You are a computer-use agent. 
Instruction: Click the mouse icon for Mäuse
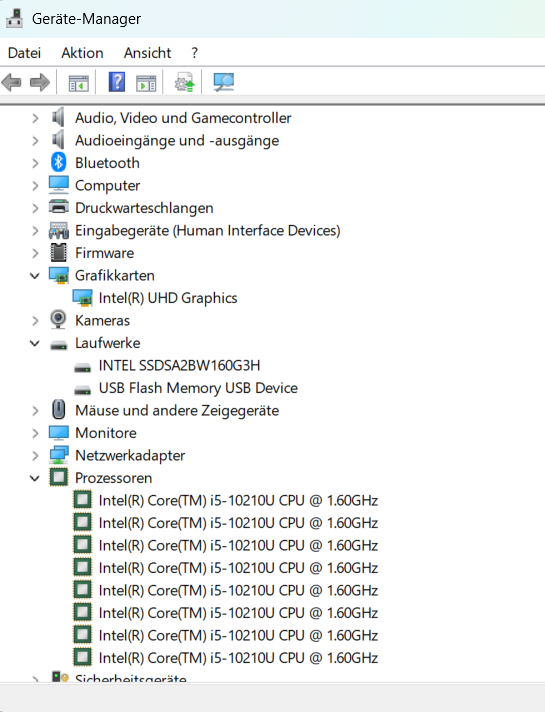(x=59, y=409)
